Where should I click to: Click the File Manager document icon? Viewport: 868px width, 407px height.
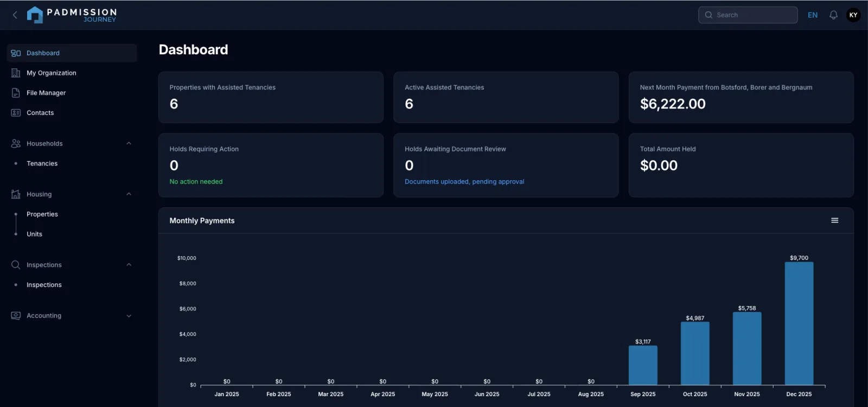[x=16, y=93]
